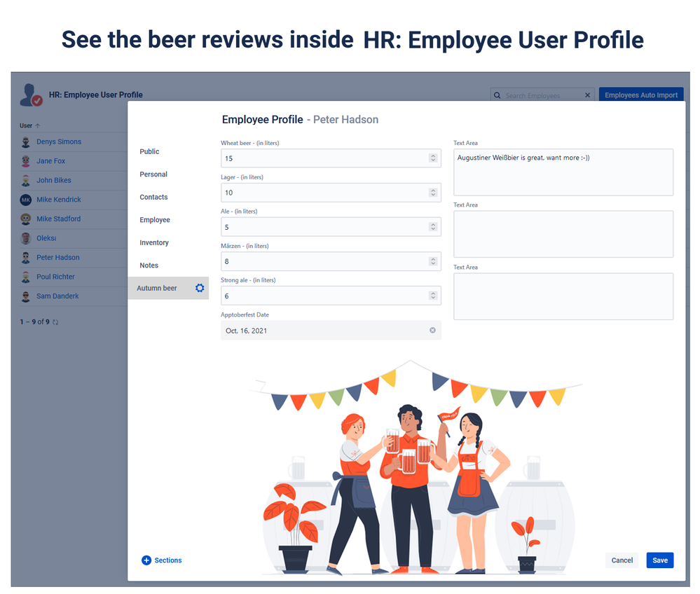Viewport: 700px width, 594px height.
Task: Click the Lager input showing 10
Action: point(331,193)
